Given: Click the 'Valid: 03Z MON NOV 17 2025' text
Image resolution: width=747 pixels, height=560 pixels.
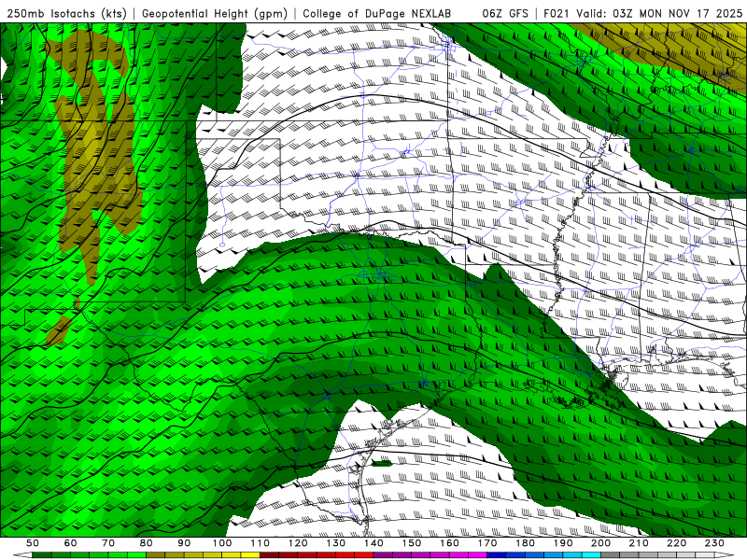Looking at the screenshot, I should point(659,14).
